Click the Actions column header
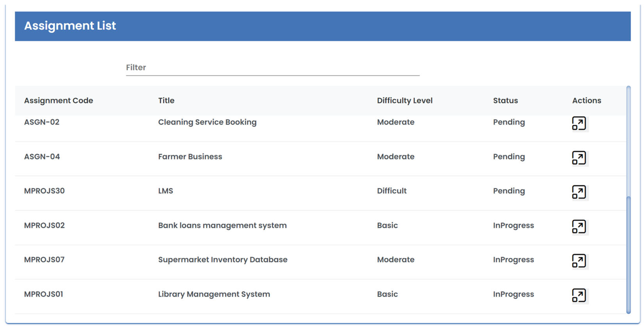This screenshot has height=328, width=644. pyautogui.click(x=586, y=100)
